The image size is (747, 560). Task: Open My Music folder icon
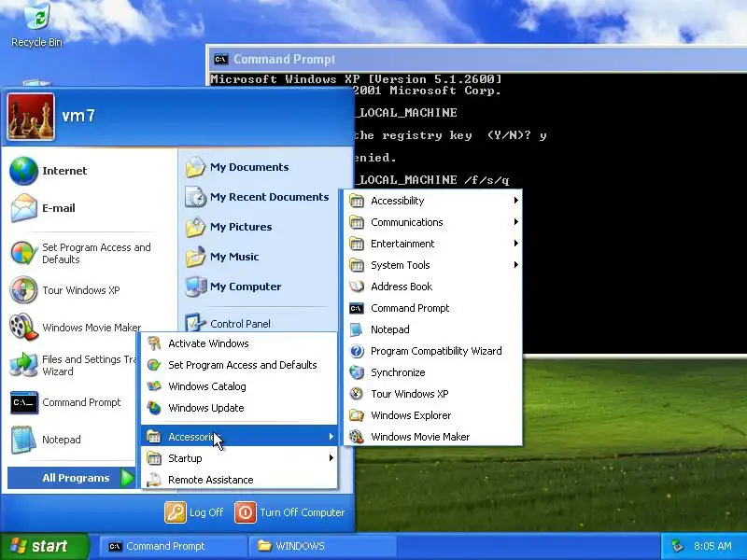tap(195, 258)
